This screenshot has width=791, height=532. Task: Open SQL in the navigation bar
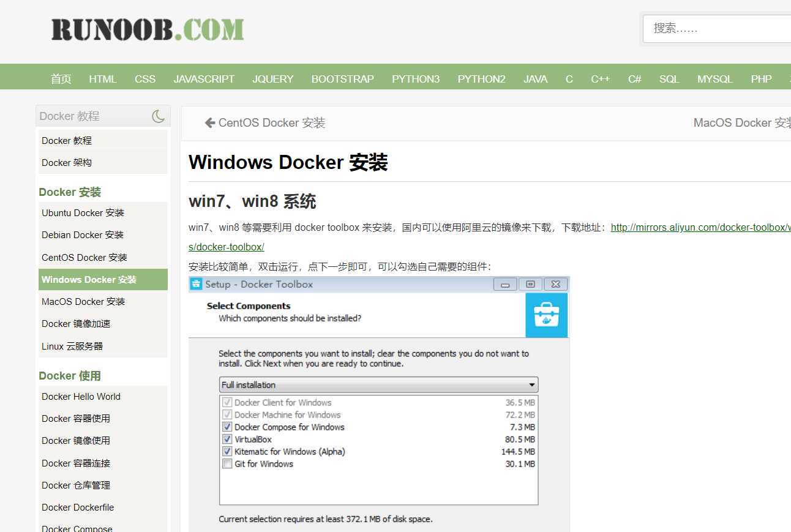click(669, 79)
